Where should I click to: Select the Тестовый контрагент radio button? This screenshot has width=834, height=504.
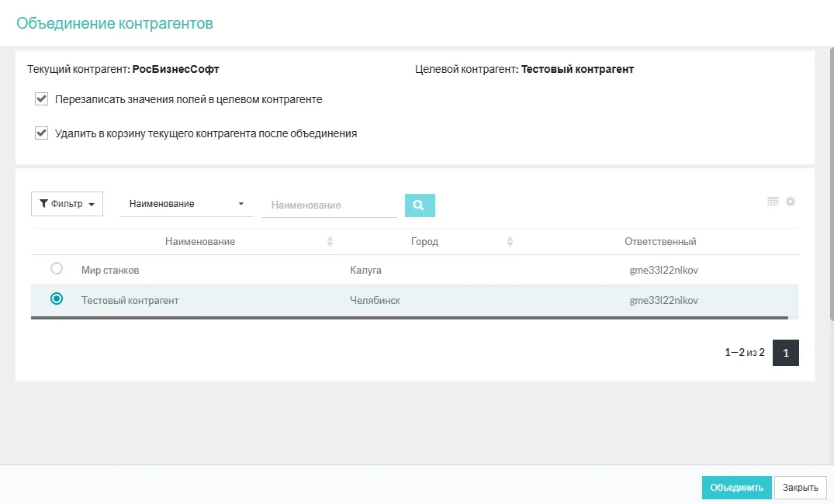point(57,299)
